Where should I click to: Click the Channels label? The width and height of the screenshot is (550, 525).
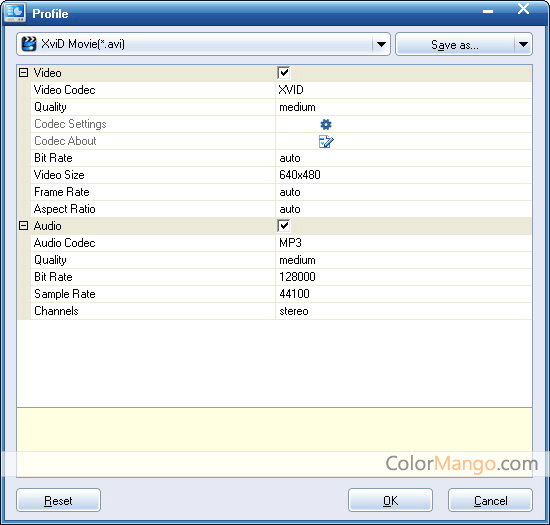coord(56,311)
